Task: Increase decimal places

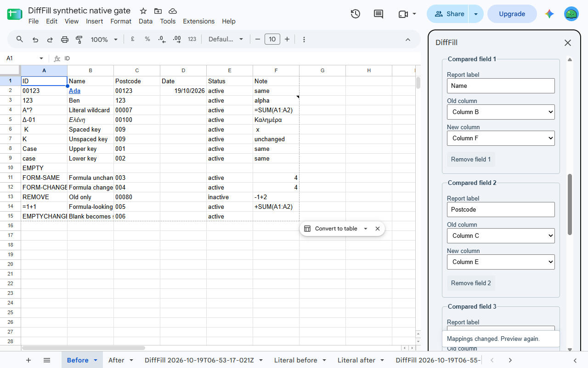Action: [176, 40]
